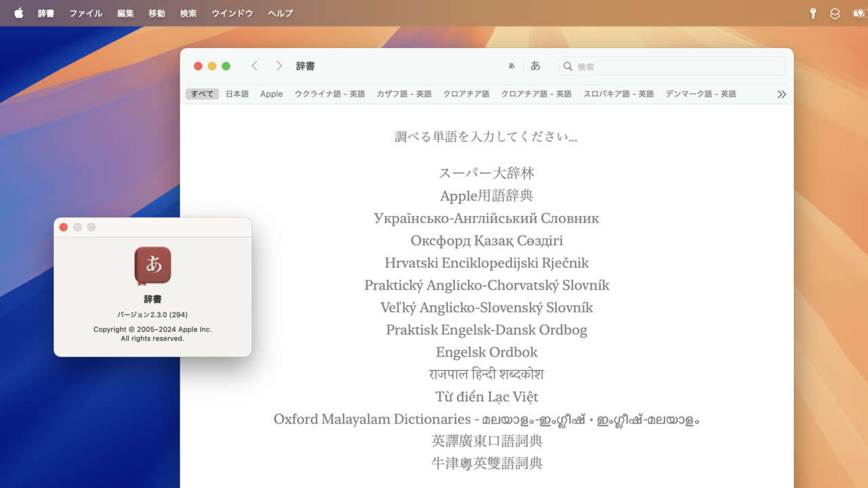Click the Dictionary app icon in About window
Screen dimensions: 868x488
point(153,265)
